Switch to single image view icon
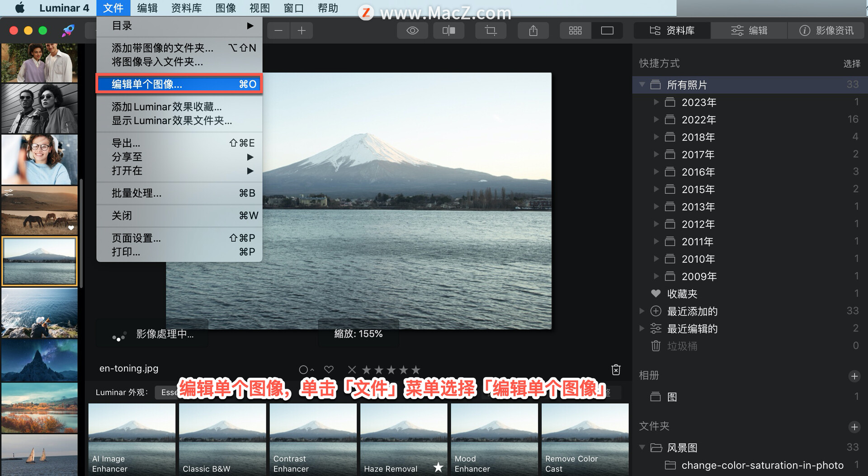Image resolution: width=868 pixels, height=476 pixels. coord(607,31)
